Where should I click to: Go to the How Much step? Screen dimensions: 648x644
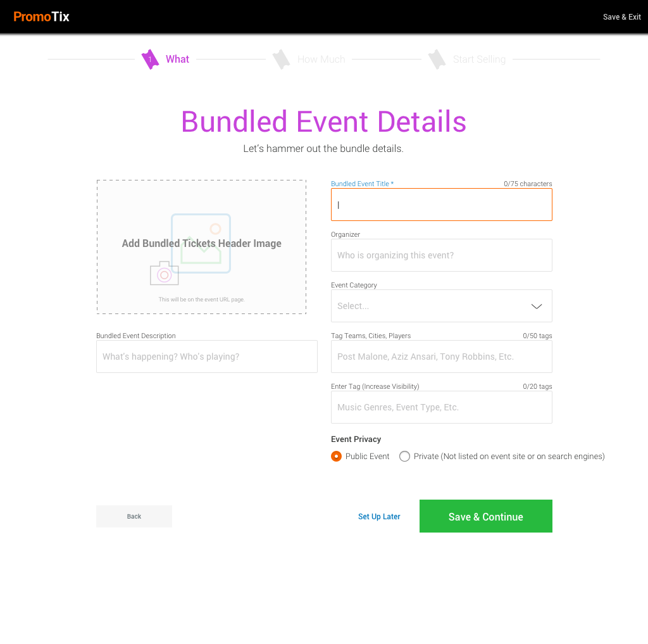point(321,59)
